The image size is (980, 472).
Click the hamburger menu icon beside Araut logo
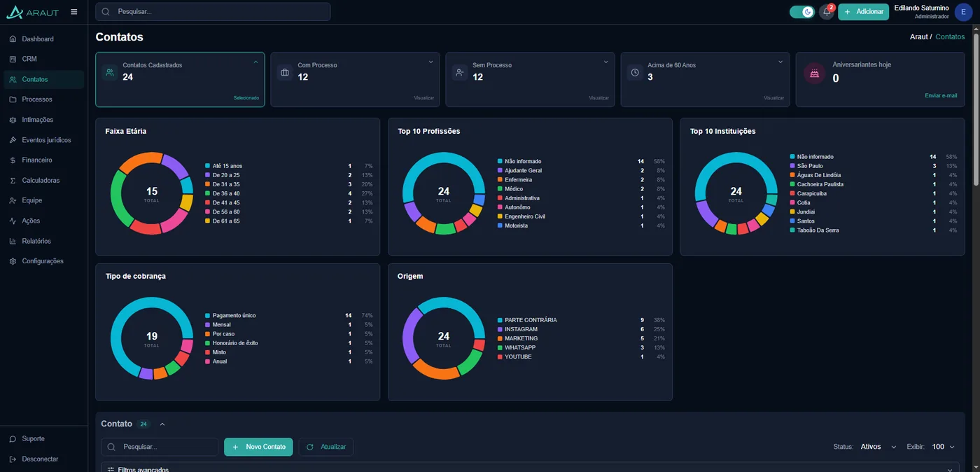point(74,12)
